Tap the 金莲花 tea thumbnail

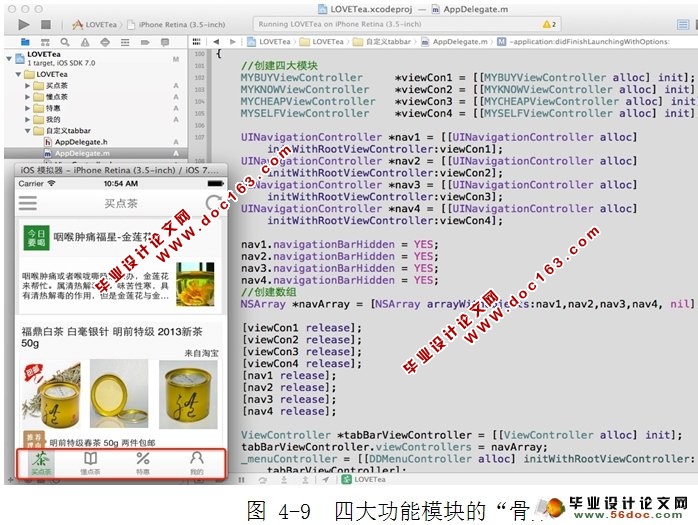click(x=195, y=284)
